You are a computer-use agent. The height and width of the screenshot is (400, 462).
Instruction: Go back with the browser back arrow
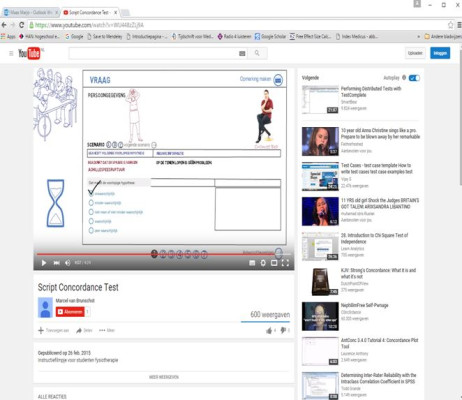coord(4,25)
